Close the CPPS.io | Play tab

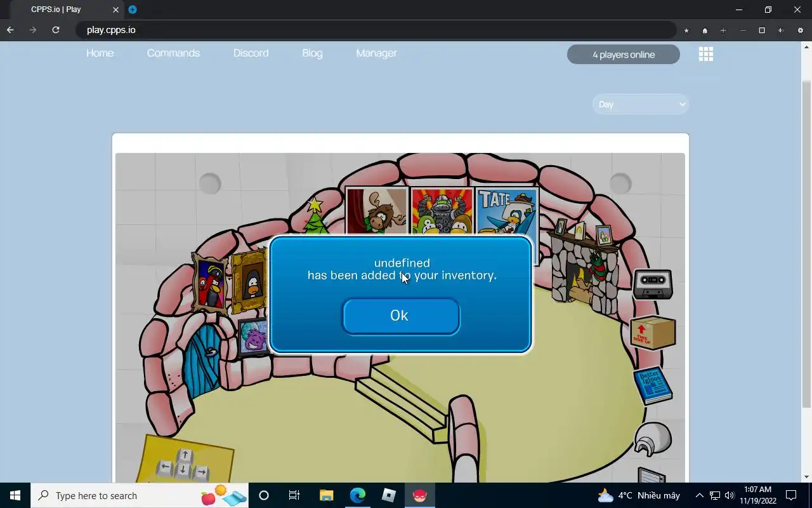[115, 10]
